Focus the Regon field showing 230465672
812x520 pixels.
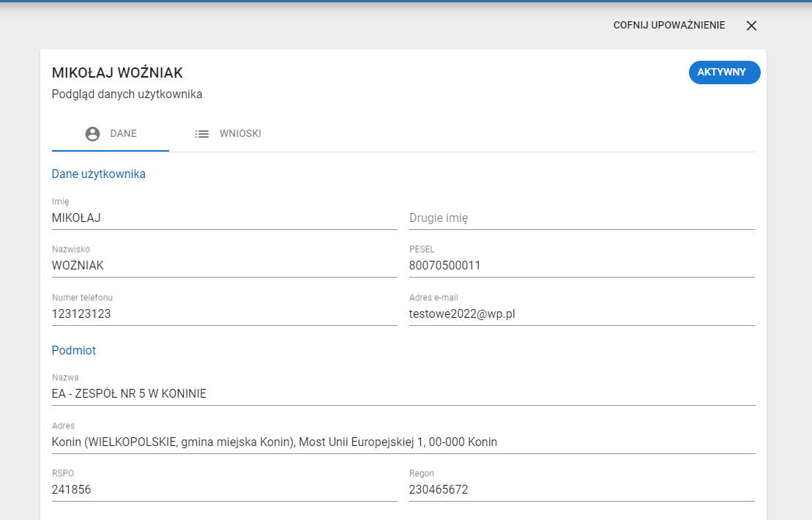coord(581,489)
